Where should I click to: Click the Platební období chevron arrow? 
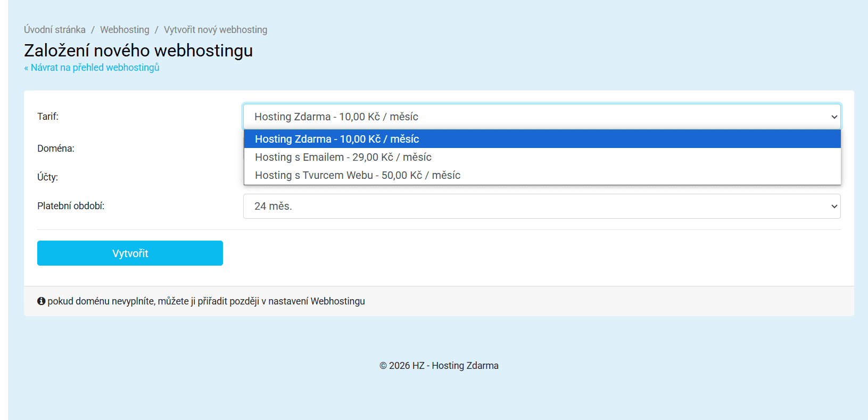click(833, 207)
